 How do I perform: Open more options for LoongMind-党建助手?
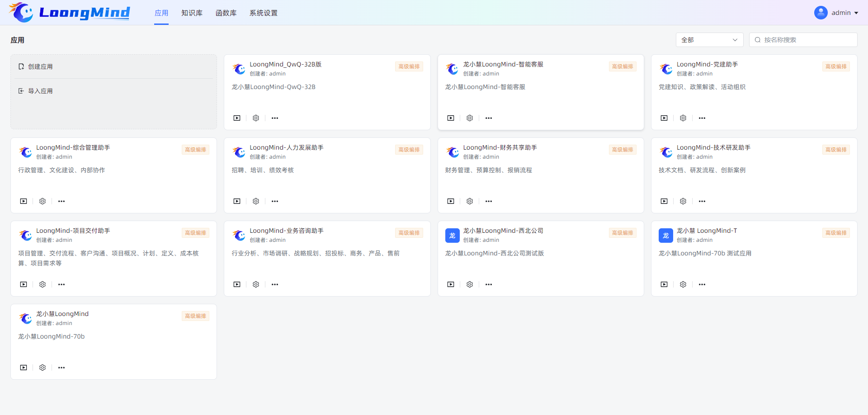tap(702, 118)
